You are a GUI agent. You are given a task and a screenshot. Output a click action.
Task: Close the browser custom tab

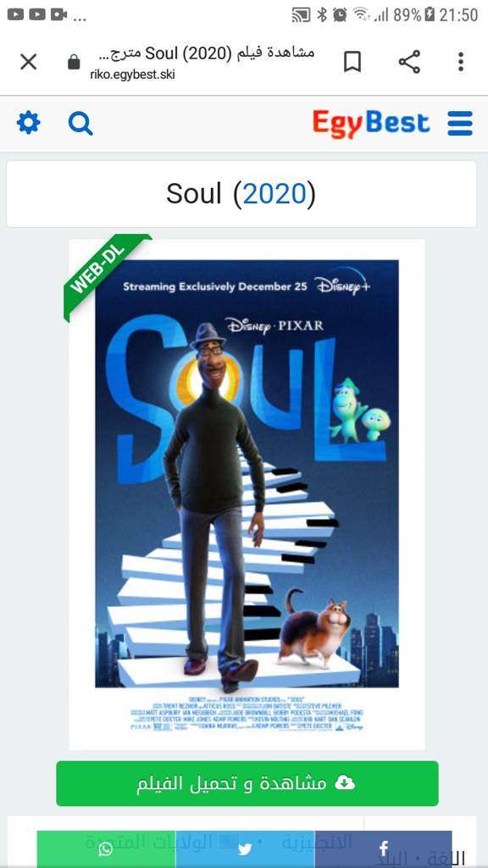28,61
